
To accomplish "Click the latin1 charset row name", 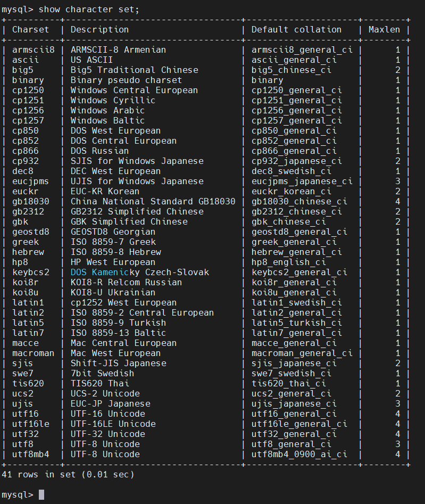I will pyautogui.click(x=28, y=302).
